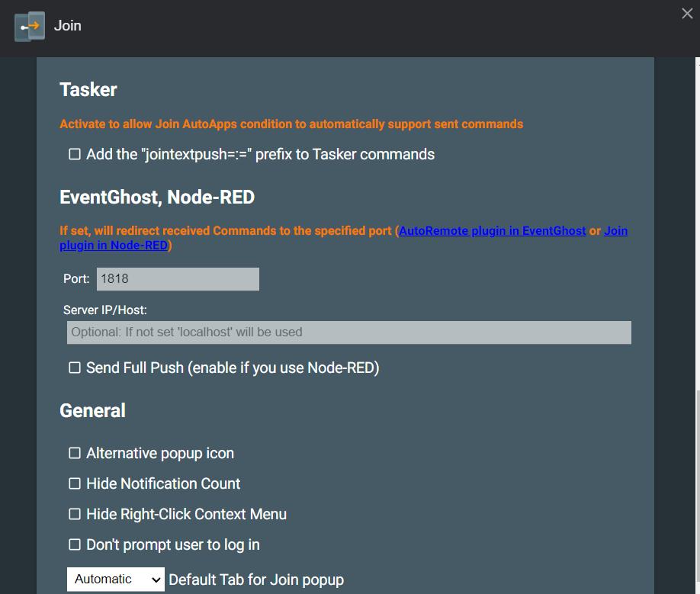
Task: Tick the Alternative popup icon checkbox
Action: coord(75,454)
